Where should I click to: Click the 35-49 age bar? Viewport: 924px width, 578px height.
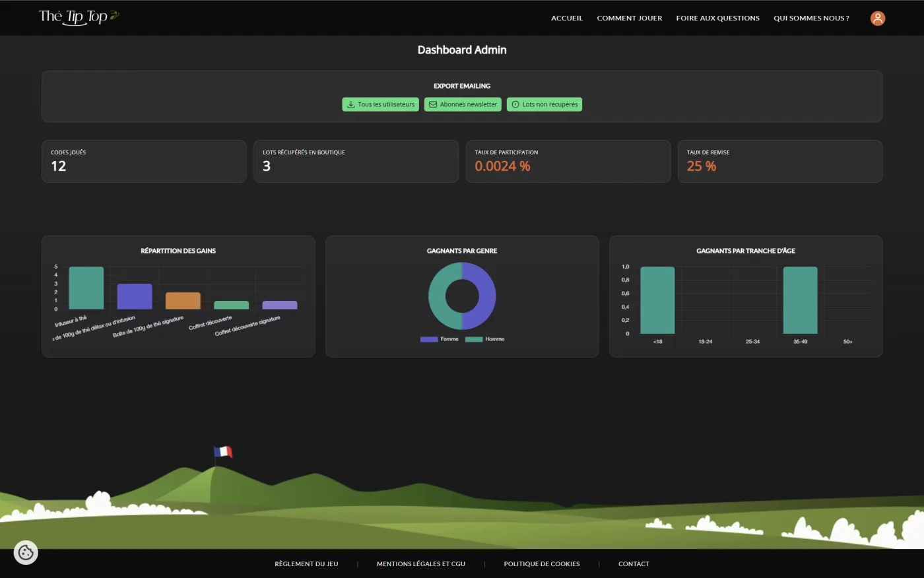(x=800, y=300)
